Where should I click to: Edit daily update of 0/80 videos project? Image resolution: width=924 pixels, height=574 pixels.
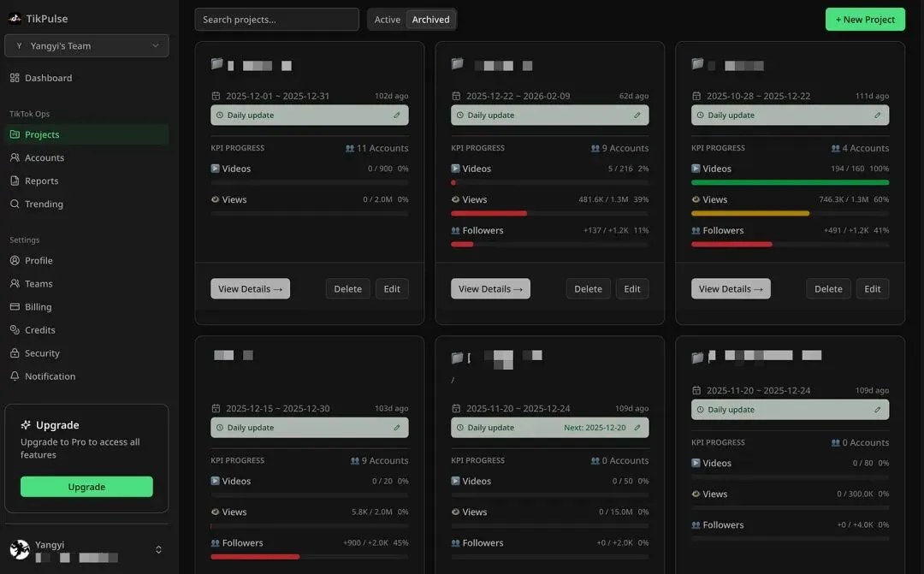pos(878,410)
